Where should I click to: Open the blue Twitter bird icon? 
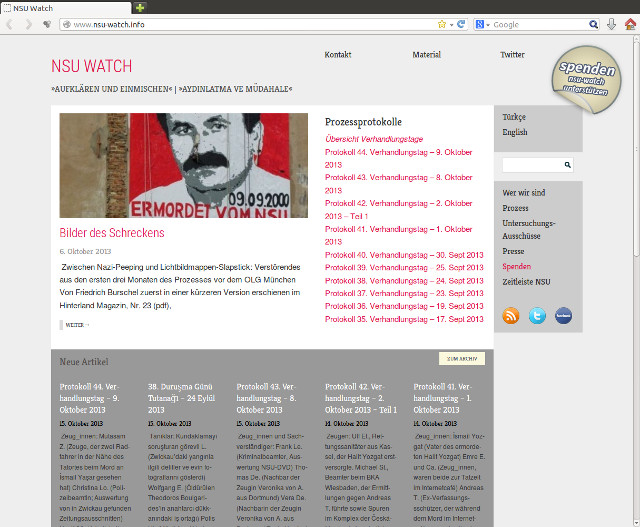click(537, 316)
